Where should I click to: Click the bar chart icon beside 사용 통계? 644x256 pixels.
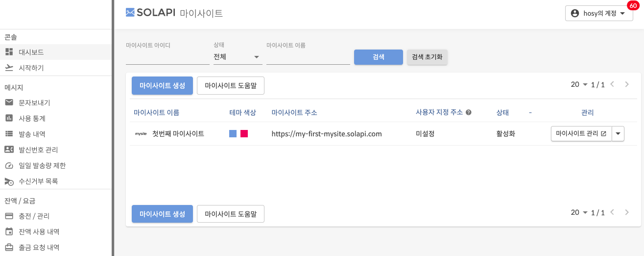[x=9, y=118]
